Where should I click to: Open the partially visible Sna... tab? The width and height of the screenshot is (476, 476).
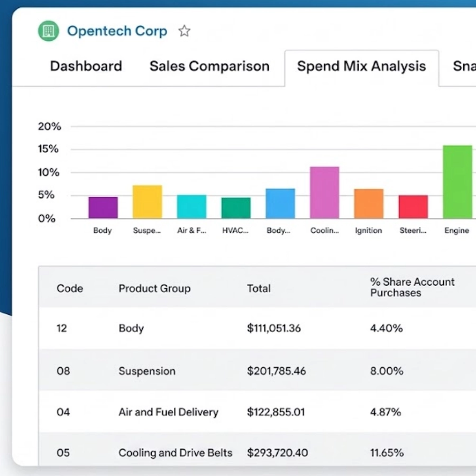click(x=464, y=66)
